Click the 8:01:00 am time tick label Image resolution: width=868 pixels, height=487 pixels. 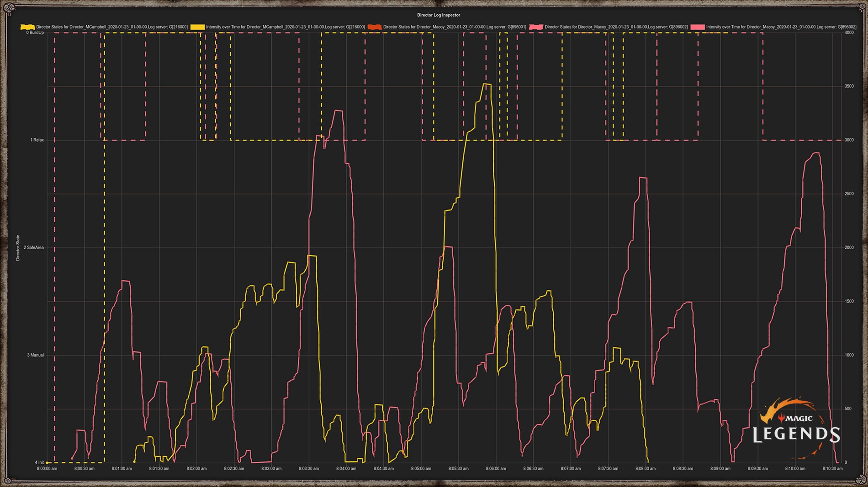click(x=122, y=469)
